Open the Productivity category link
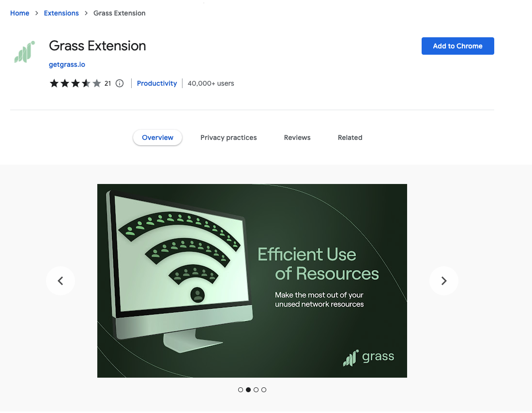The width and height of the screenshot is (532, 413). [157, 83]
